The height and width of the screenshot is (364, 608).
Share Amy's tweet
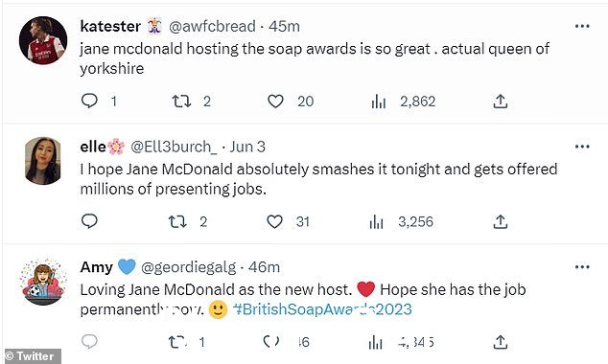tap(501, 342)
